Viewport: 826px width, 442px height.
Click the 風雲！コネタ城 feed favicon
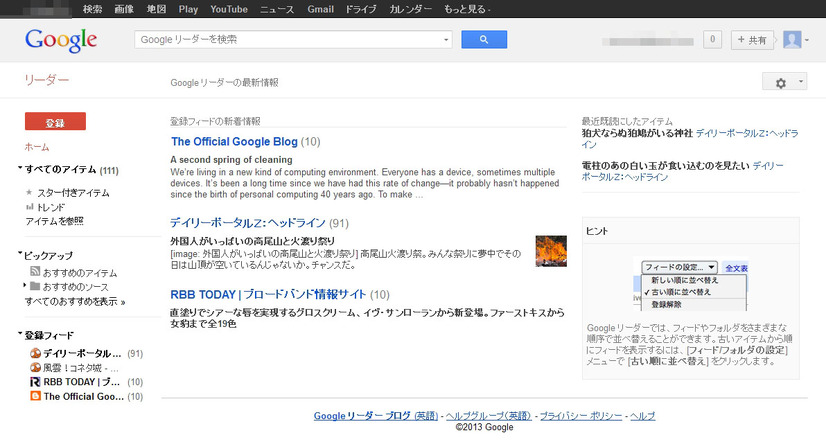35,367
